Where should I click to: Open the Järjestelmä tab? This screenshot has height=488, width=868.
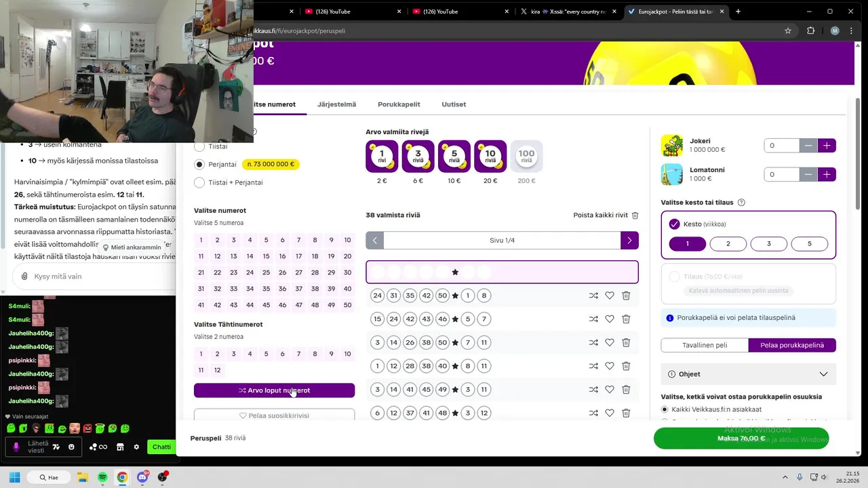click(336, 104)
